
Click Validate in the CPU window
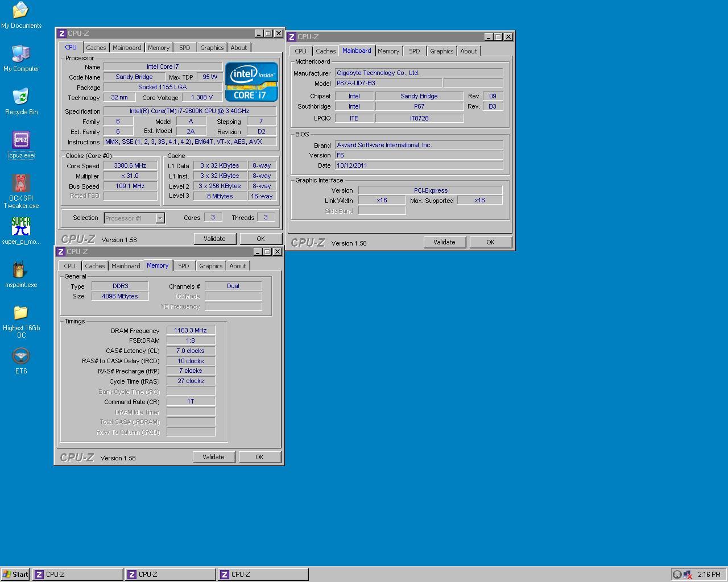click(x=215, y=239)
